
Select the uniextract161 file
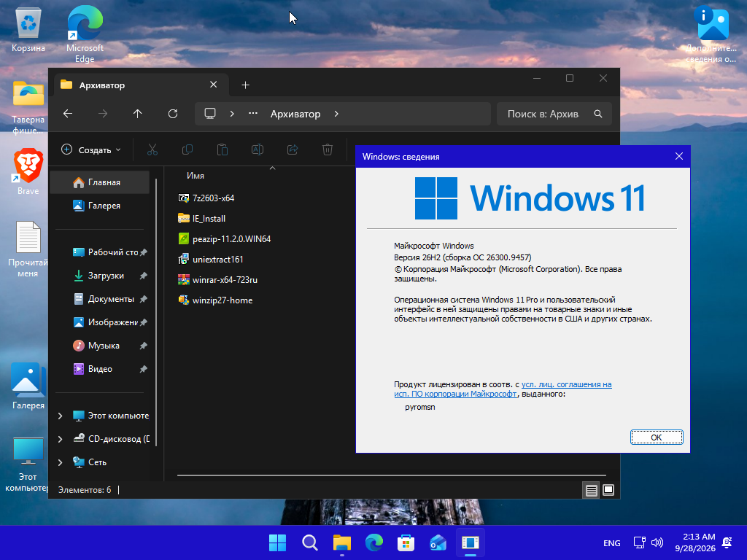click(211, 260)
